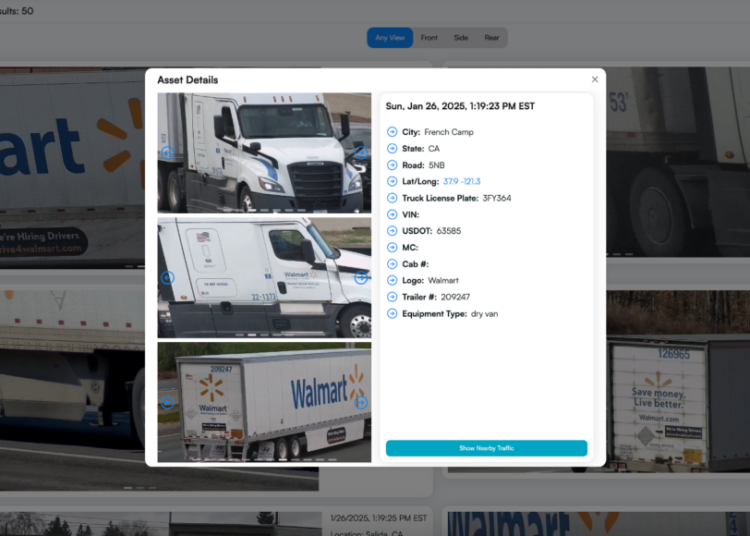Open the 37.9 -121.3 coordinates link
Image resolution: width=750 pixels, height=536 pixels.
(462, 181)
